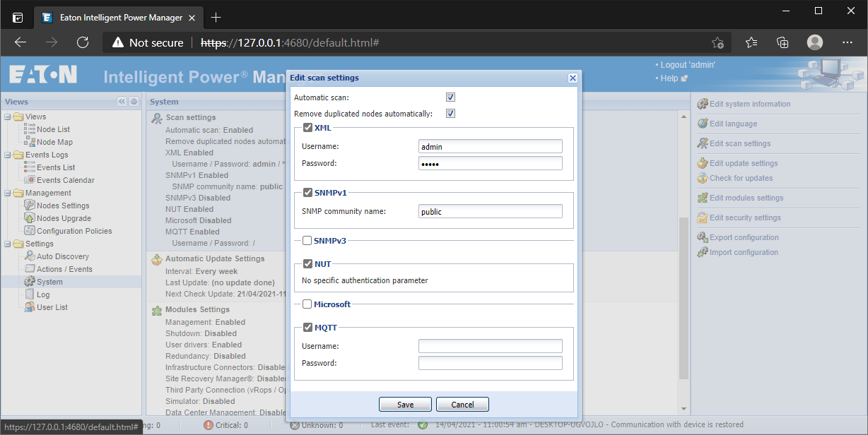Click Edit modules settings
The height and width of the screenshot is (435, 868).
click(746, 198)
